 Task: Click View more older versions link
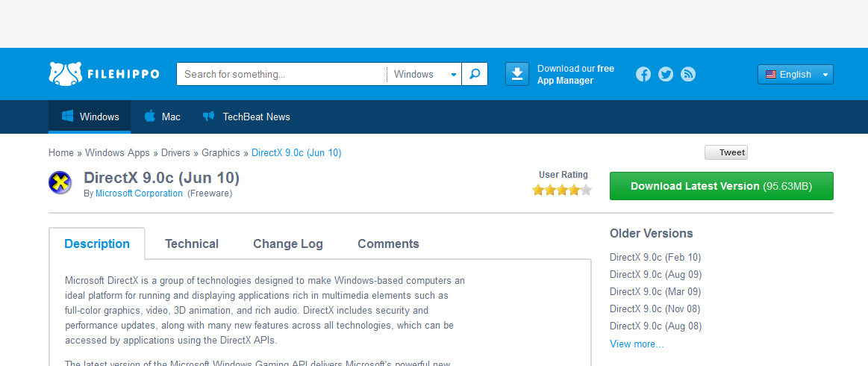637,344
